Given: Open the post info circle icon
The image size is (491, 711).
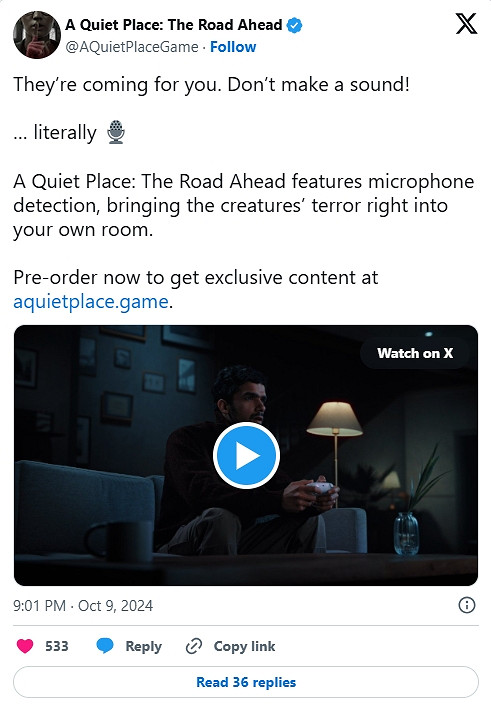Looking at the screenshot, I should click(467, 605).
